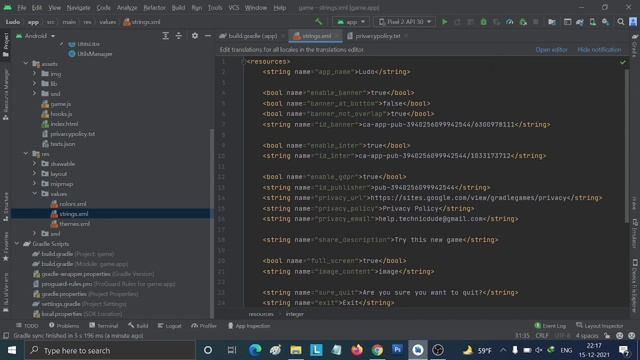Open the File menu

click(x=22, y=8)
